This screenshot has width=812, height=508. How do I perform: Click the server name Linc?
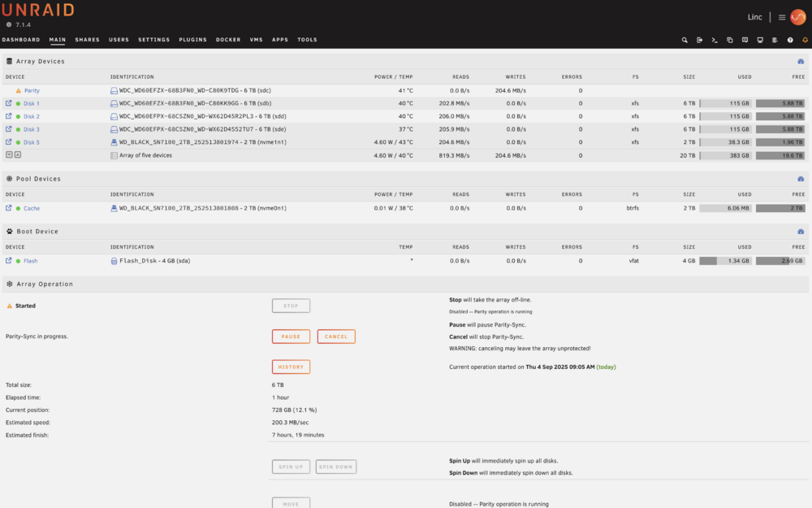click(754, 17)
